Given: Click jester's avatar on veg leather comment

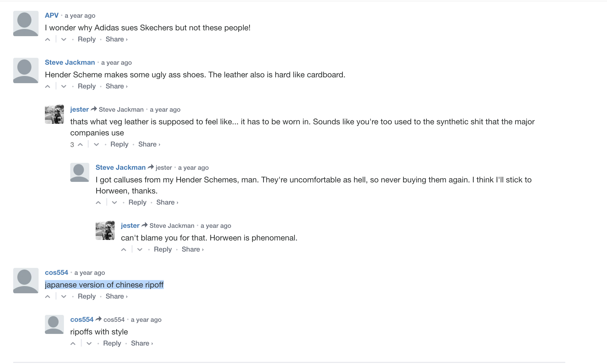Looking at the screenshot, I should [54, 114].
